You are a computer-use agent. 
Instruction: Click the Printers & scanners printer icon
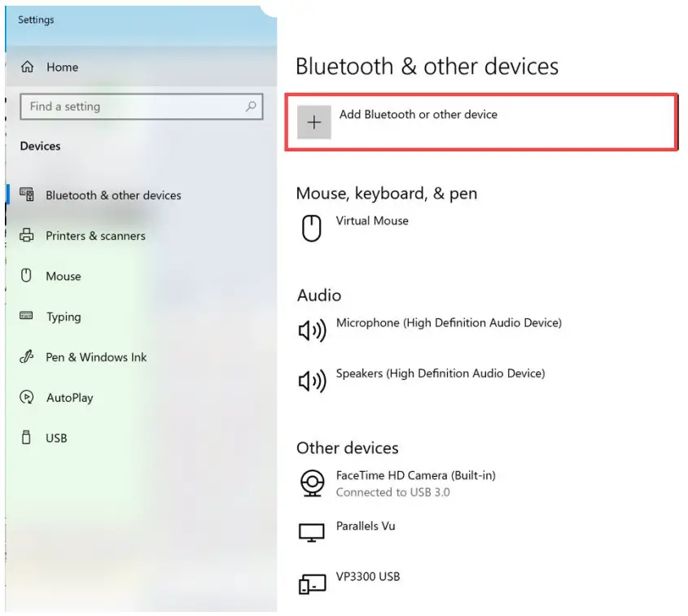coord(27,235)
